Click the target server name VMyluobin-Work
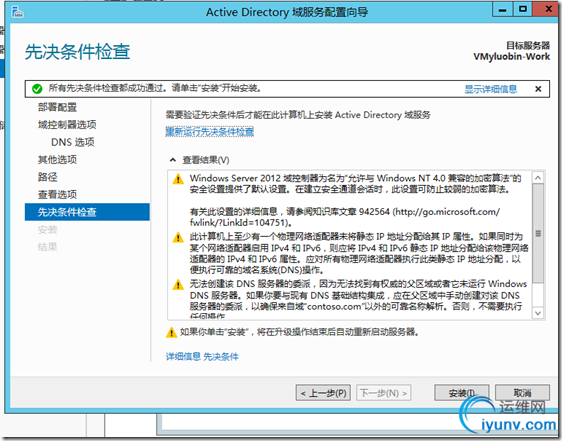The width and height of the screenshot is (562, 441). point(511,57)
